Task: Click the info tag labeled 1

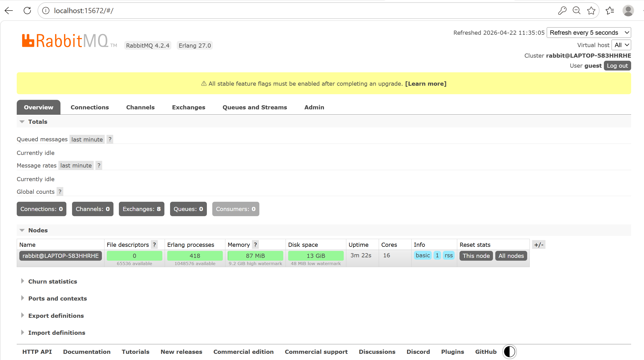Action: coord(437,255)
